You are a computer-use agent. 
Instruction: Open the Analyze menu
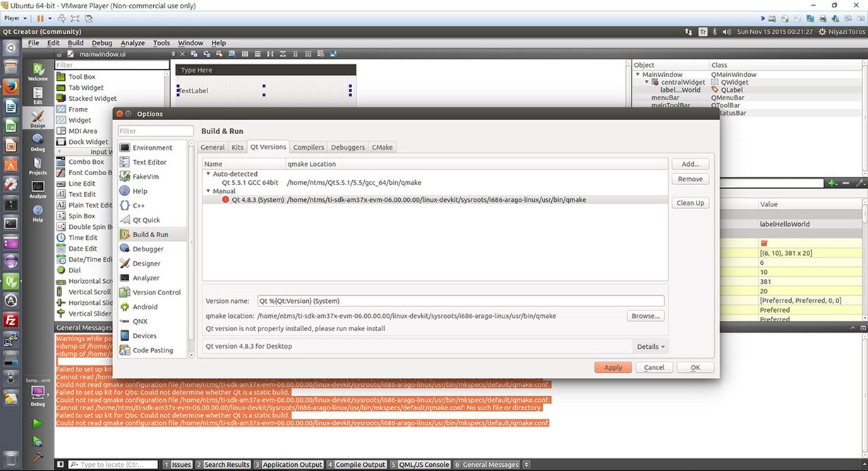tap(132, 42)
